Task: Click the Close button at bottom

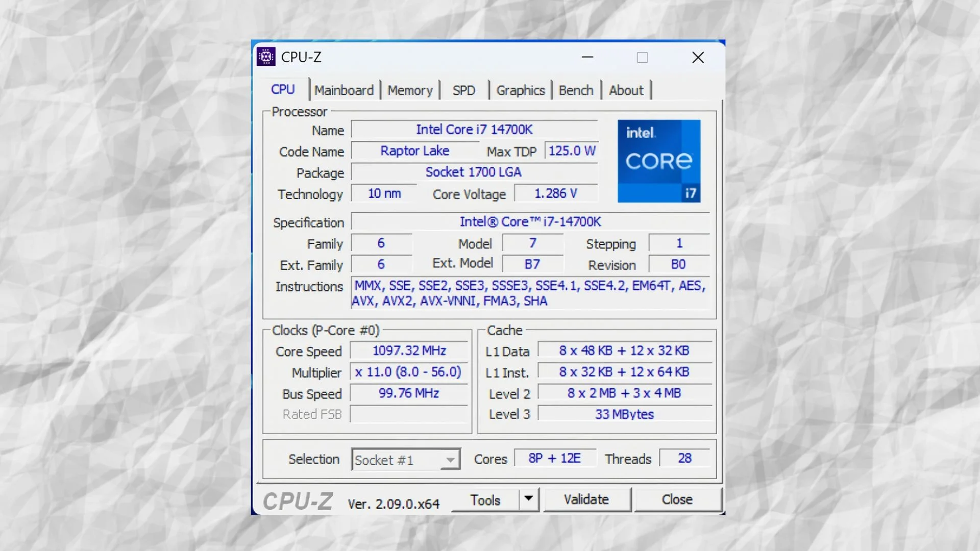Action: click(677, 499)
